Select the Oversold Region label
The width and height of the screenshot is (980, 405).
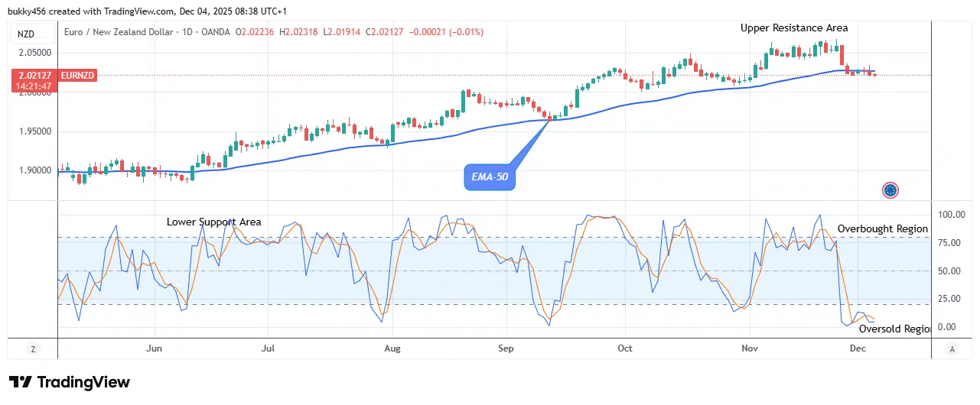tap(894, 329)
